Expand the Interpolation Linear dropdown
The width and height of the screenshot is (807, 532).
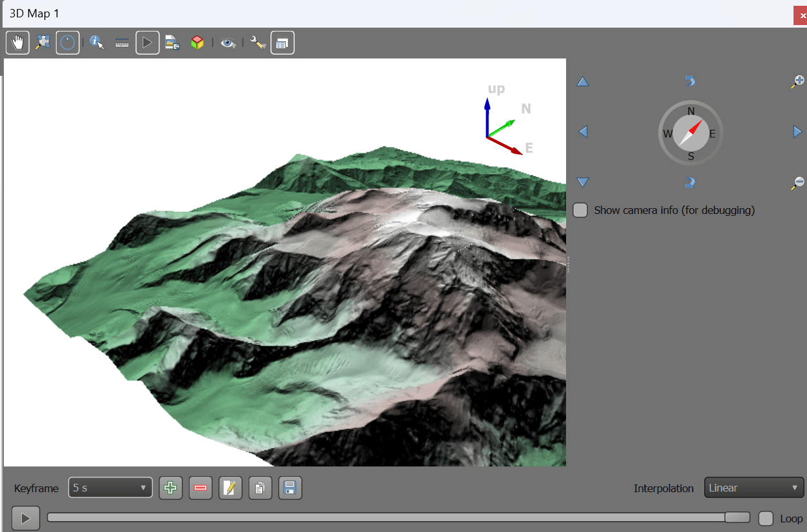pos(754,488)
